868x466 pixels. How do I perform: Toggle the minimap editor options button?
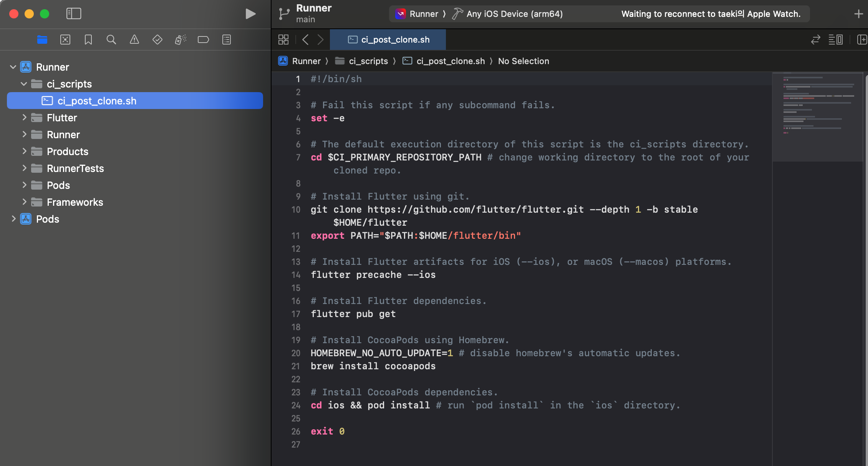click(x=835, y=40)
